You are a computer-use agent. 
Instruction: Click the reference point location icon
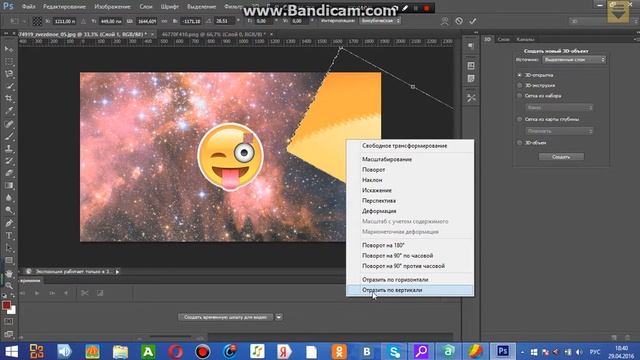click(x=37, y=21)
